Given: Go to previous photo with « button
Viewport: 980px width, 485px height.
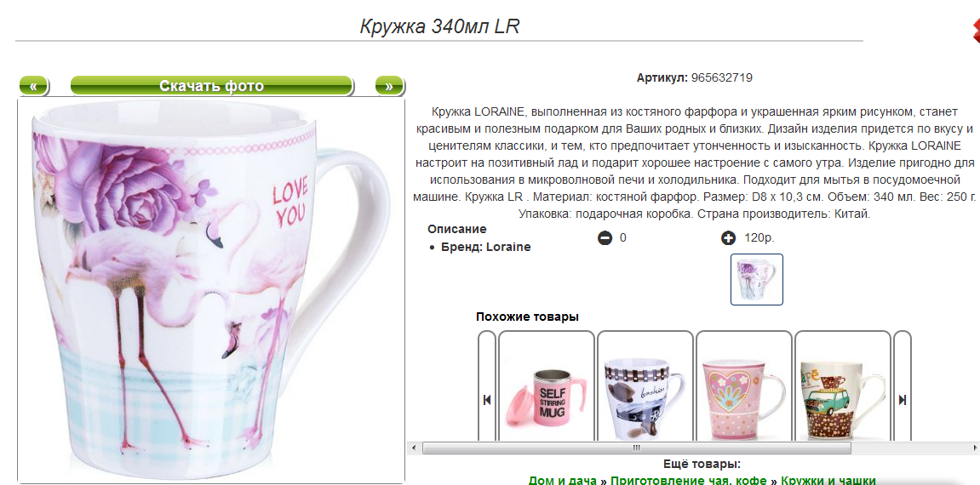Looking at the screenshot, I should tap(34, 86).
